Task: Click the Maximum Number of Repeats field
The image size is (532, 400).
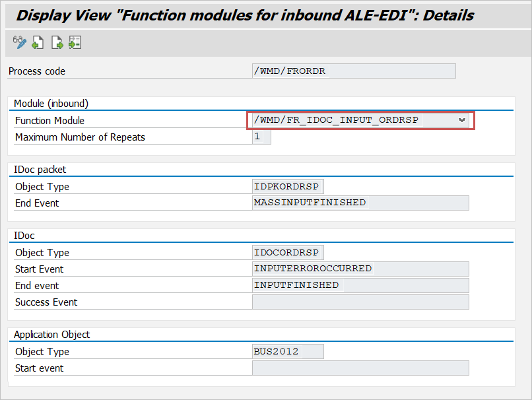Action: (261, 137)
